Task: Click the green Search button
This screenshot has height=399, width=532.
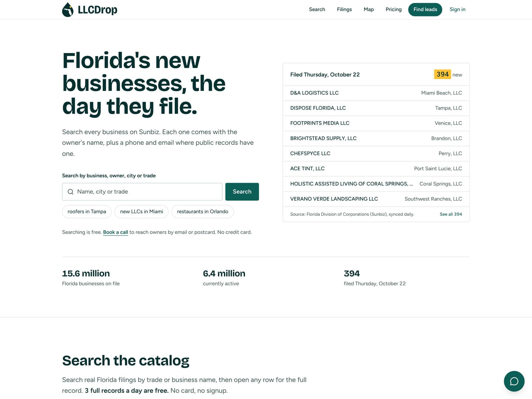Action: 242,192
